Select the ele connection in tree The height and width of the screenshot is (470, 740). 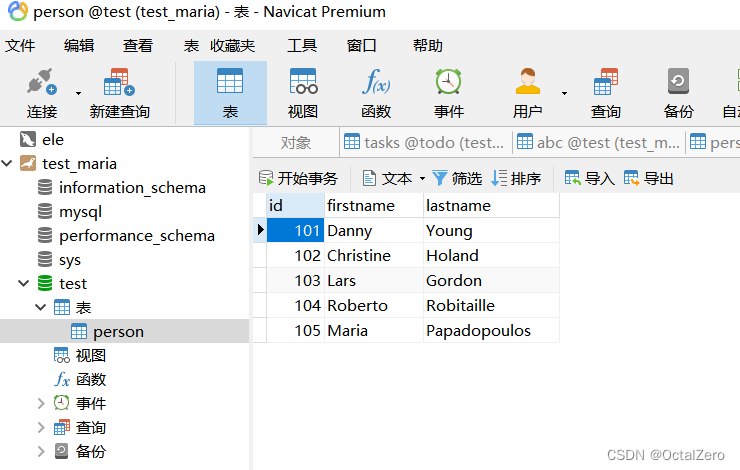point(53,140)
